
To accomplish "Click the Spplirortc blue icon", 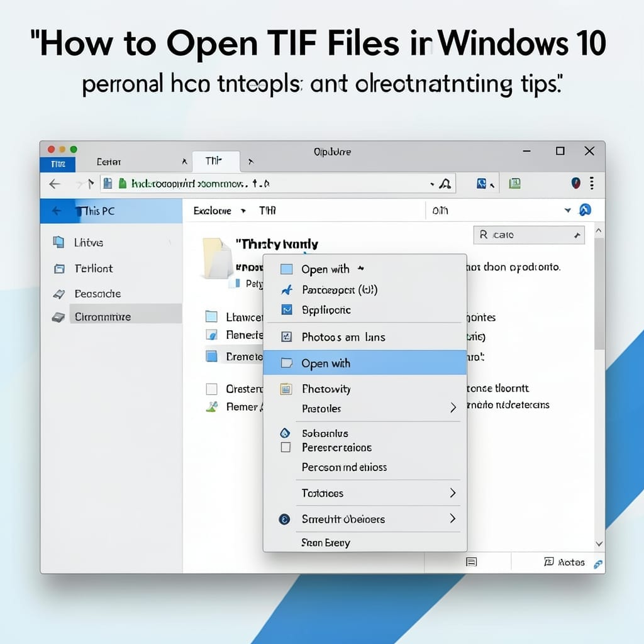I will pyautogui.click(x=287, y=309).
